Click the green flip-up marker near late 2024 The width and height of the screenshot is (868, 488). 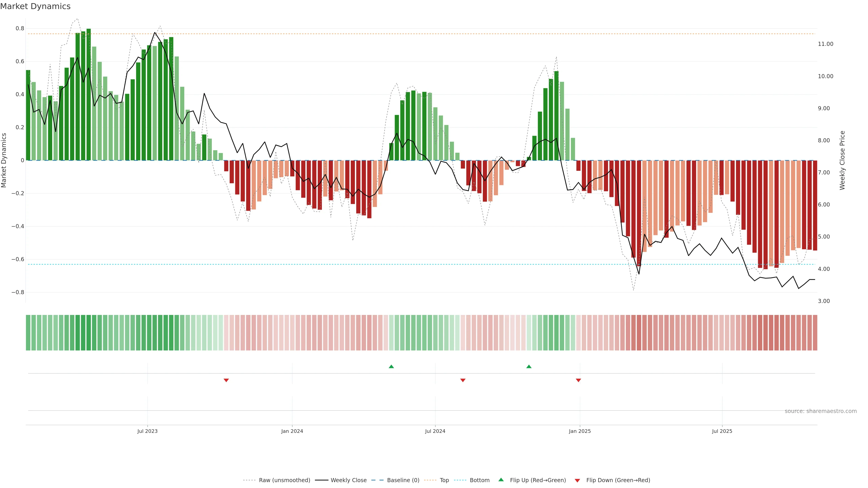pyautogui.click(x=529, y=366)
